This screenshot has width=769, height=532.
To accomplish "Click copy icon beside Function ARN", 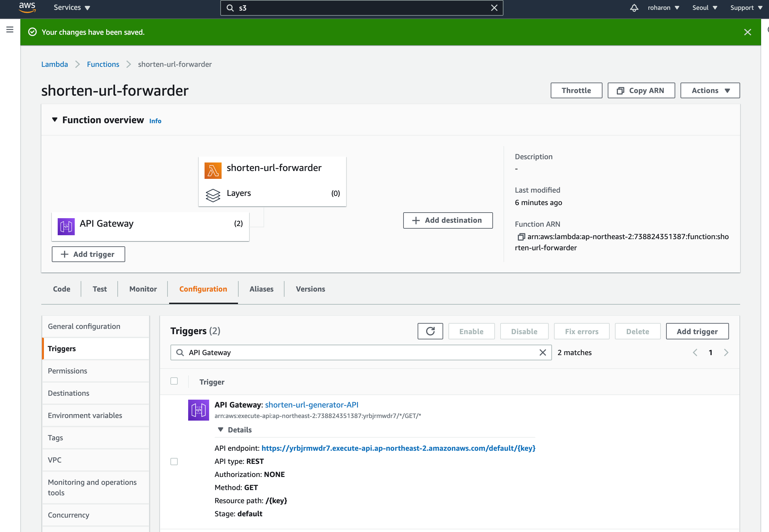I will tap(521, 237).
